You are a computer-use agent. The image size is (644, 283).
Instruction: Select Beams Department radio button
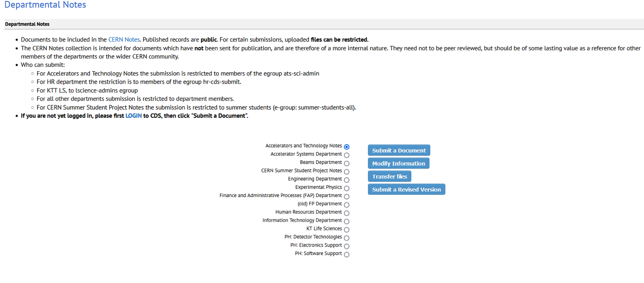click(347, 163)
